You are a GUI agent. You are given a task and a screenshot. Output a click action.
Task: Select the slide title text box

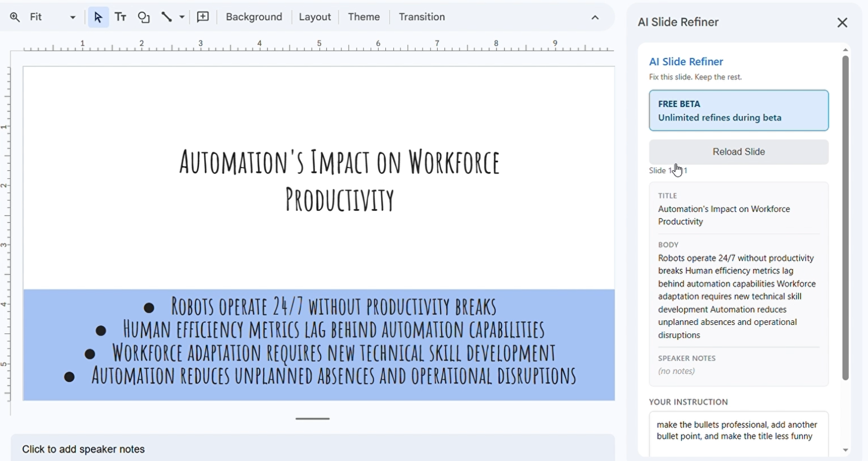339,180
